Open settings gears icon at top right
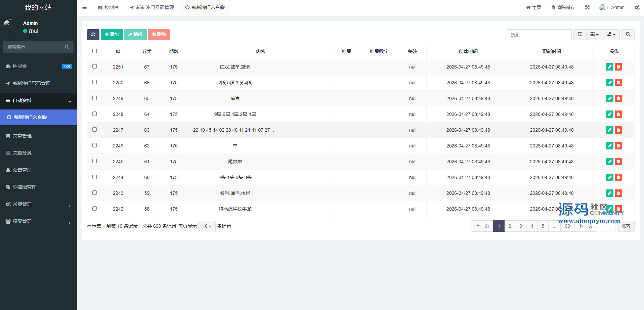The width and height of the screenshot is (644, 310). tap(637, 7)
